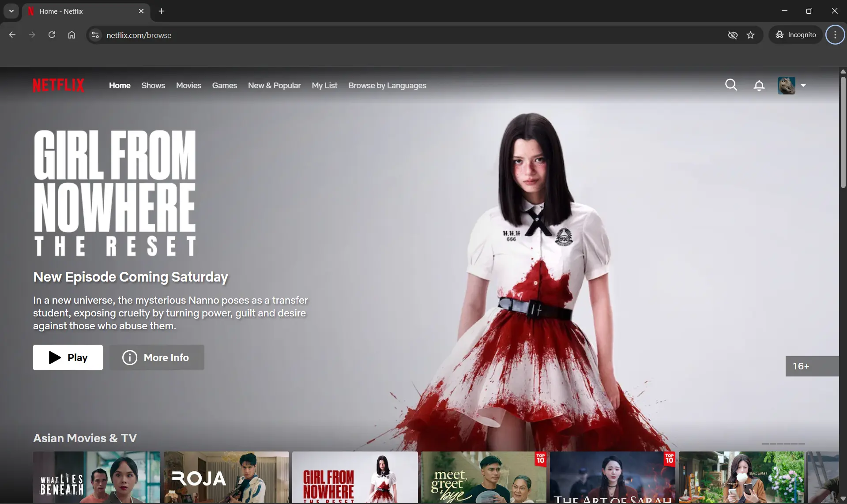Click the browser back arrow
Viewport: 847px width, 504px height.
pyautogui.click(x=12, y=35)
